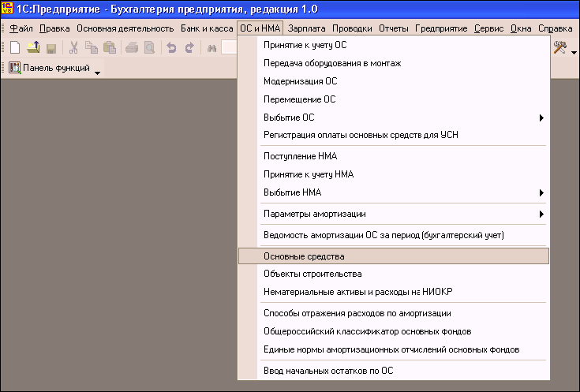Click the Print icon in toolbar
The height and width of the screenshot is (392, 580).
pyautogui.click(x=131, y=48)
